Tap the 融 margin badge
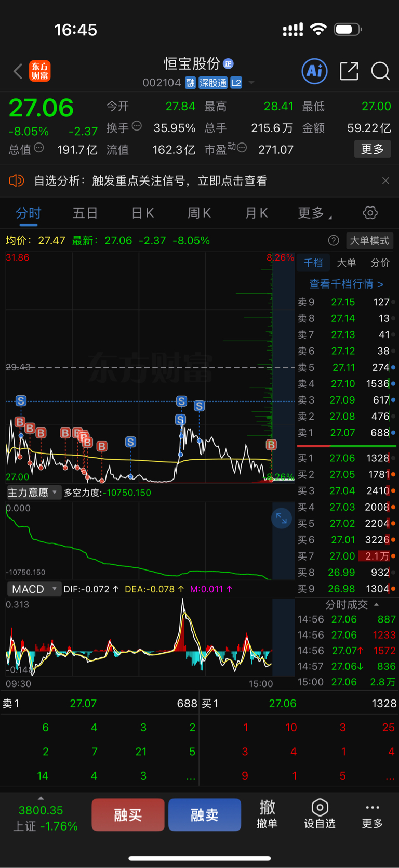The image size is (399, 868). (190, 83)
